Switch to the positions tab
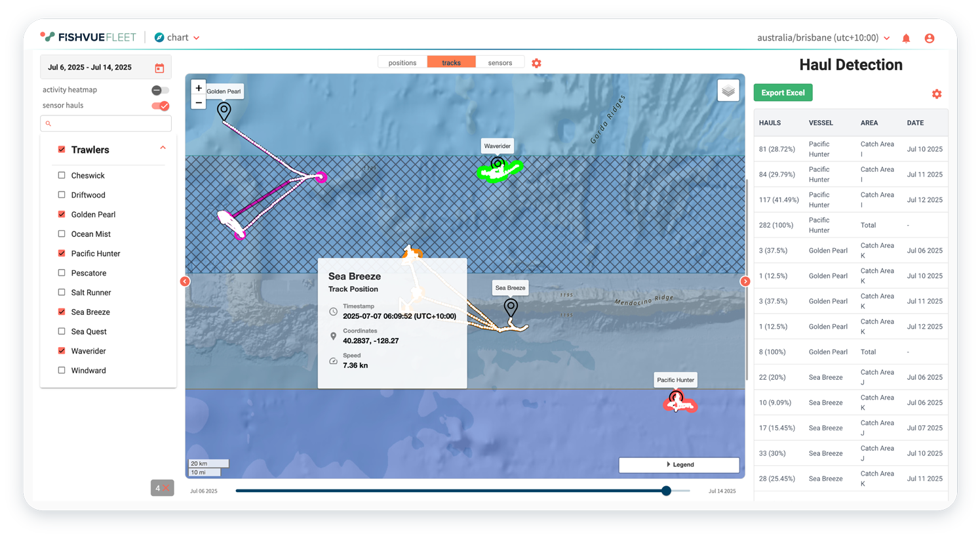The width and height of the screenshot is (980, 538). pos(402,63)
